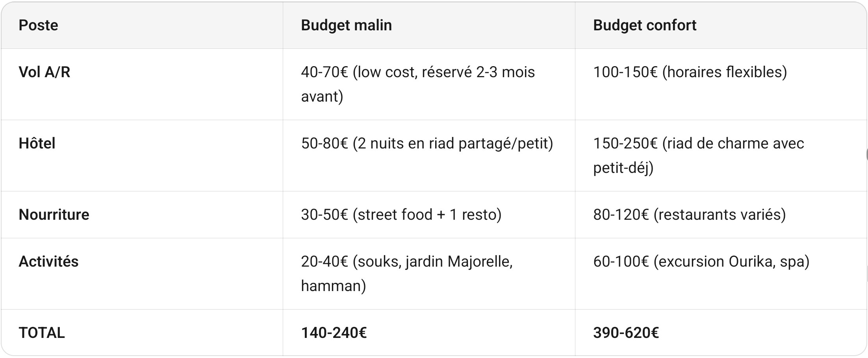Click the 390-620€ total amount
The width and height of the screenshot is (868, 358).
point(626,333)
